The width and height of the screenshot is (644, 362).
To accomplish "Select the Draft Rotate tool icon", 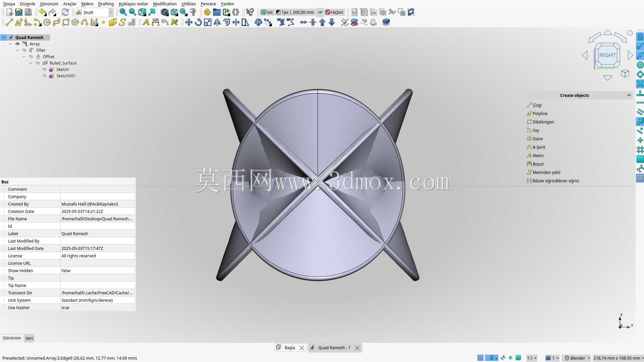I will click(198, 22).
